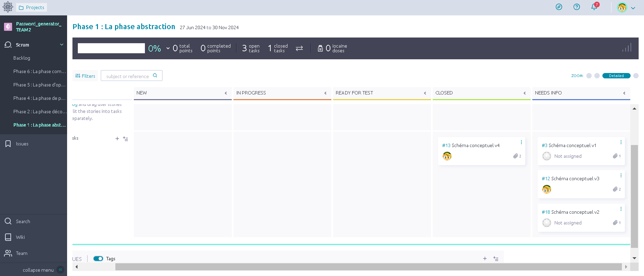Go to the Wiki section
The image size is (644, 276).
(20, 237)
